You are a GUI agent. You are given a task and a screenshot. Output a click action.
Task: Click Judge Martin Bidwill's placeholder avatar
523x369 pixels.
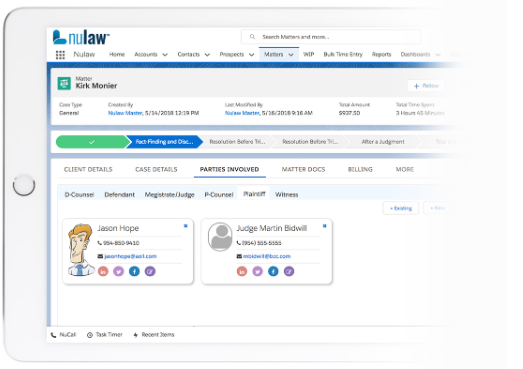click(x=220, y=237)
